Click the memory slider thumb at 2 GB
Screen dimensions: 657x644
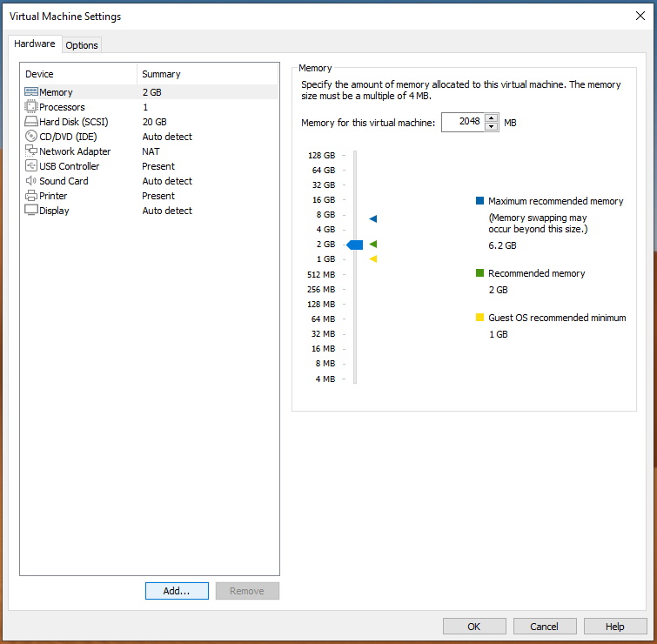click(x=355, y=245)
